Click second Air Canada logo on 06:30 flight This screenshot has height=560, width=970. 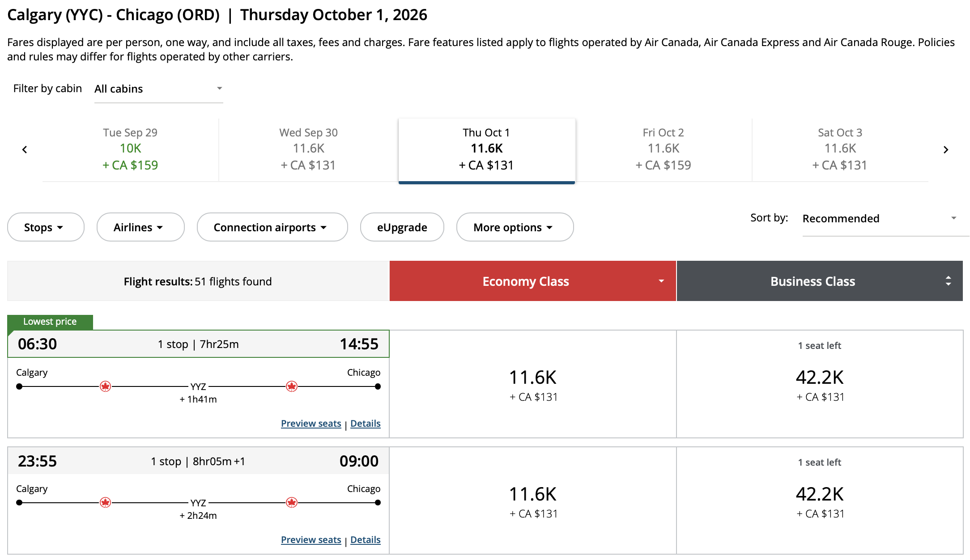click(292, 386)
